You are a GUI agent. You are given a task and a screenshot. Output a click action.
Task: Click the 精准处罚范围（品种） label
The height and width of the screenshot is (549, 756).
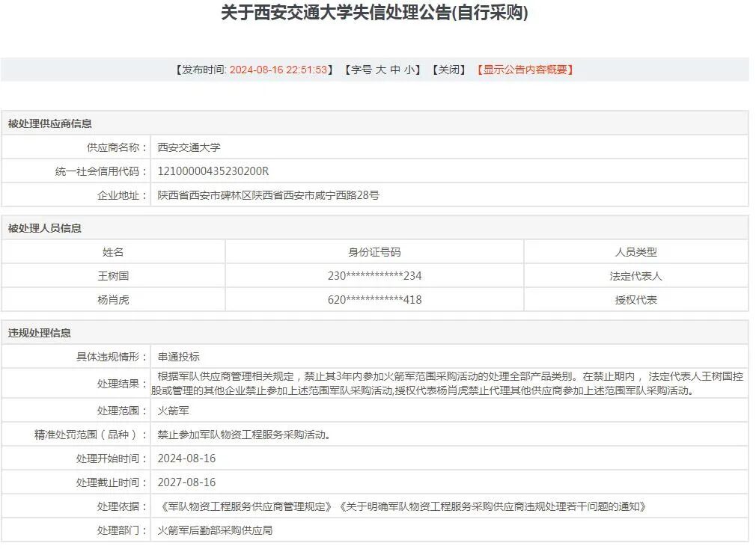[91, 435]
